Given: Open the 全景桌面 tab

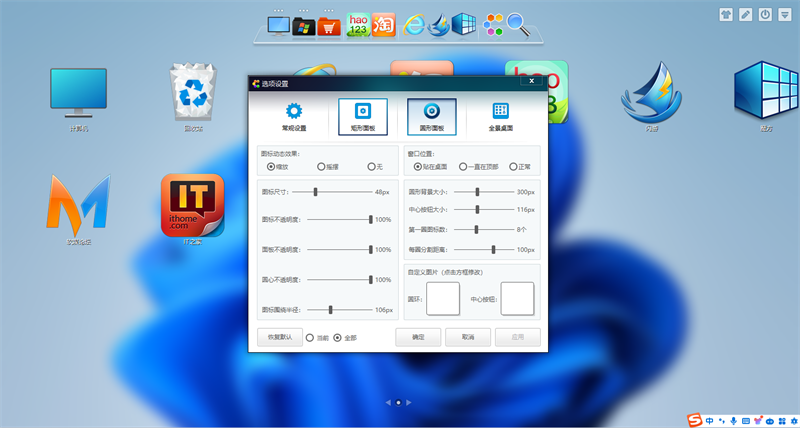Looking at the screenshot, I should (x=501, y=117).
